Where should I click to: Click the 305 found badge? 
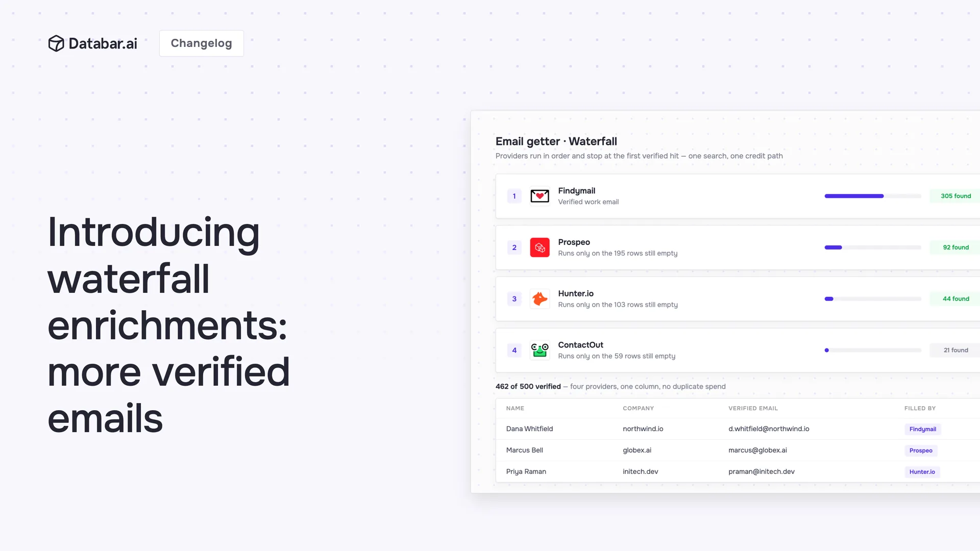955,196
